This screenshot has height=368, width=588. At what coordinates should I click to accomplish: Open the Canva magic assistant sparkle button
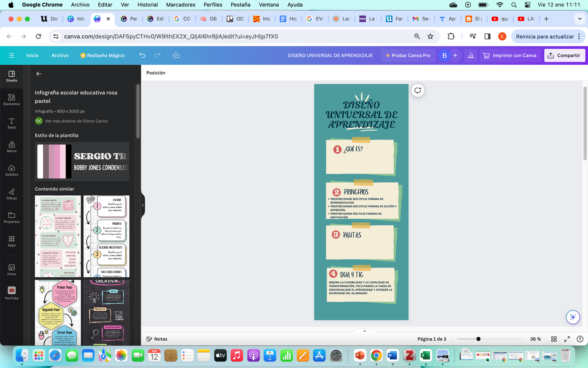pos(573,317)
